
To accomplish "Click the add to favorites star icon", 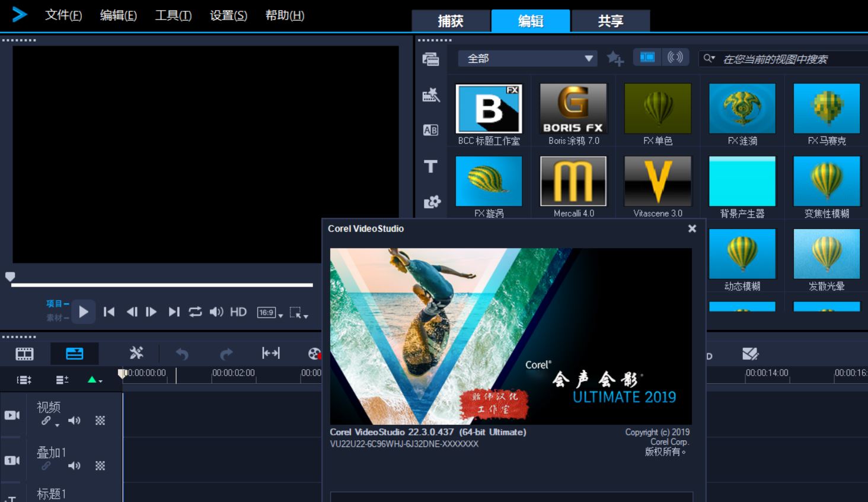I will pos(615,58).
